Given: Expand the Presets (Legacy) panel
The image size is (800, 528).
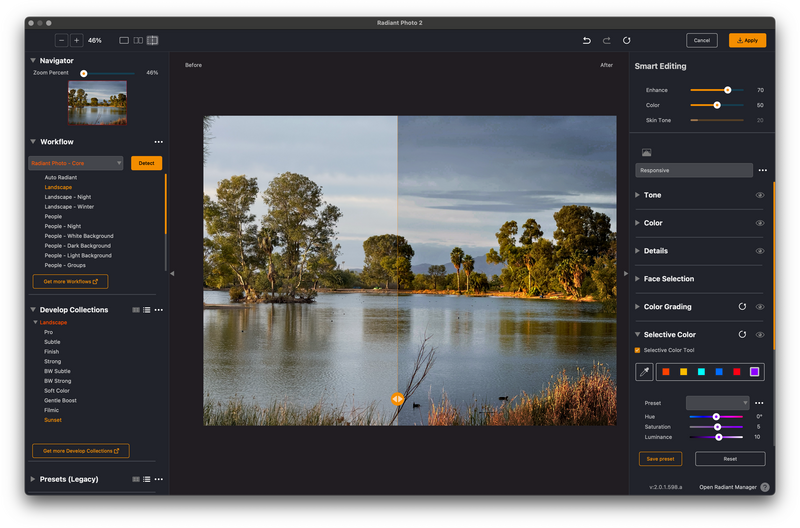Looking at the screenshot, I should pyautogui.click(x=33, y=479).
